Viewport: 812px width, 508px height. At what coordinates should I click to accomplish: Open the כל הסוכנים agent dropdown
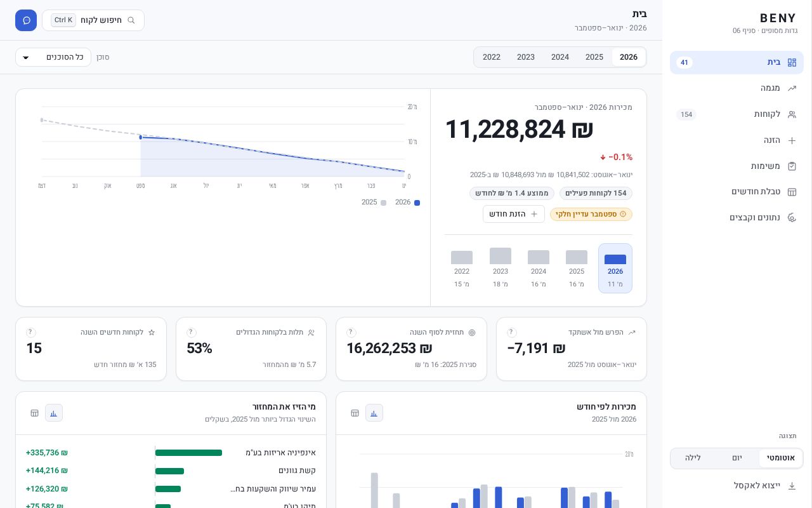(x=53, y=57)
